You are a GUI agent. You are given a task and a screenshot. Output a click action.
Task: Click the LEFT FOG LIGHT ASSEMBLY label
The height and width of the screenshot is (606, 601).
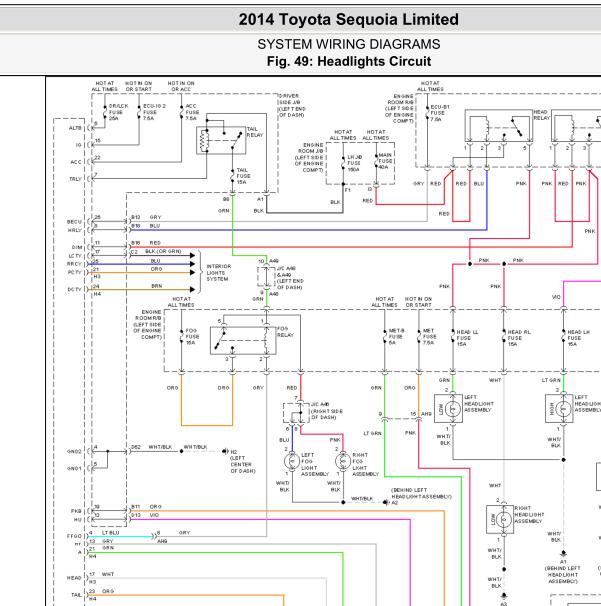(x=314, y=465)
